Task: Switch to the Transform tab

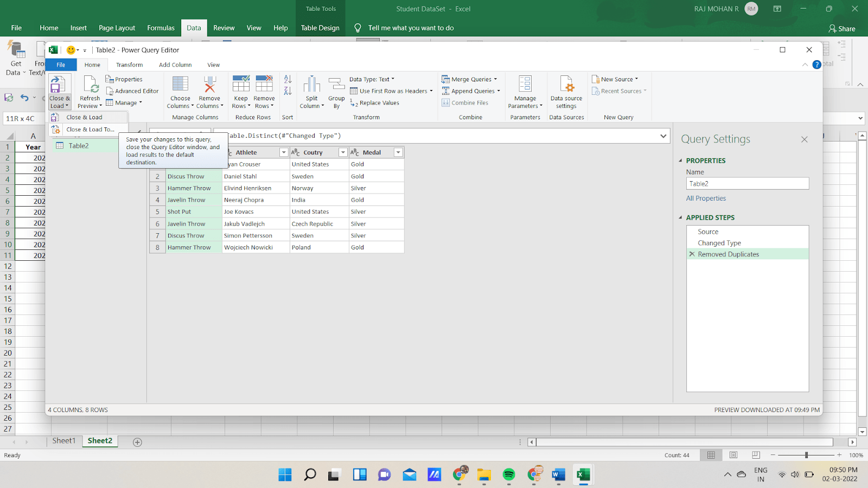Action: tap(129, 65)
